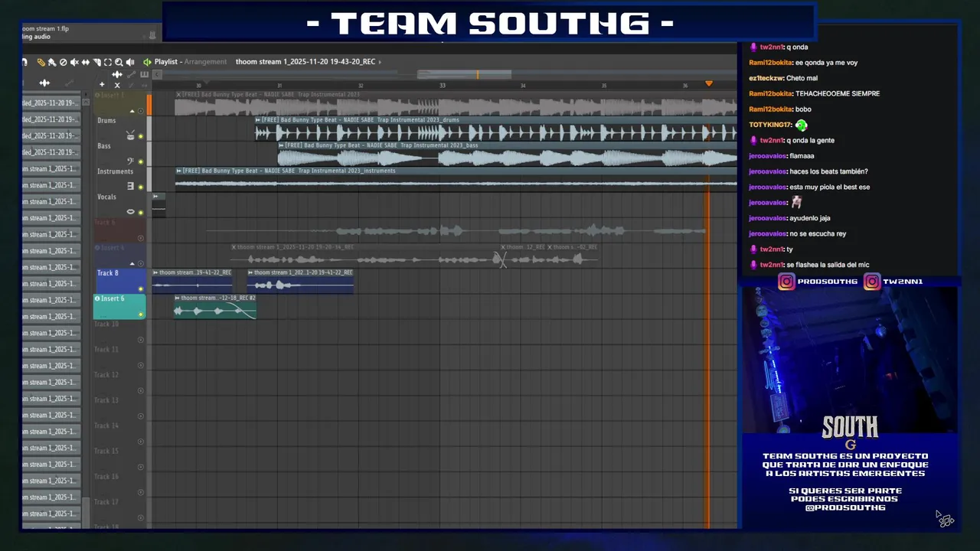Select the Draw pencil tool

tap(41, 62)
